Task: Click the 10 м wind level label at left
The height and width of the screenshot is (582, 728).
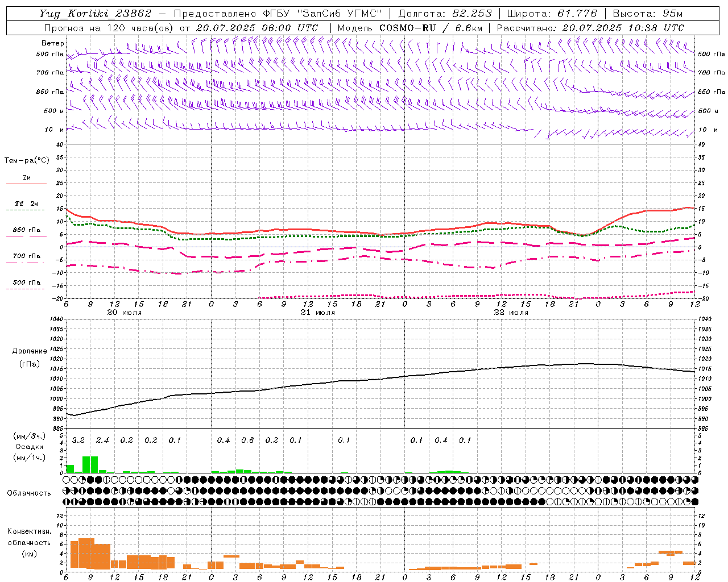Action: point(54,130)
